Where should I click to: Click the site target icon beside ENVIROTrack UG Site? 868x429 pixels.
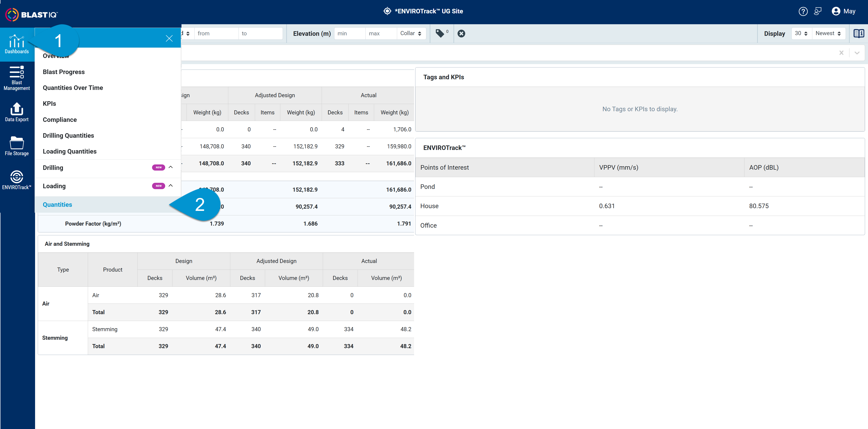[x=387, y=11]
